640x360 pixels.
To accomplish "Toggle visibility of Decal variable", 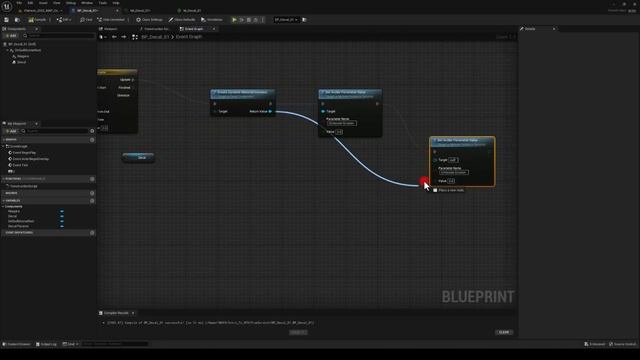I will [x=62, y=216].
